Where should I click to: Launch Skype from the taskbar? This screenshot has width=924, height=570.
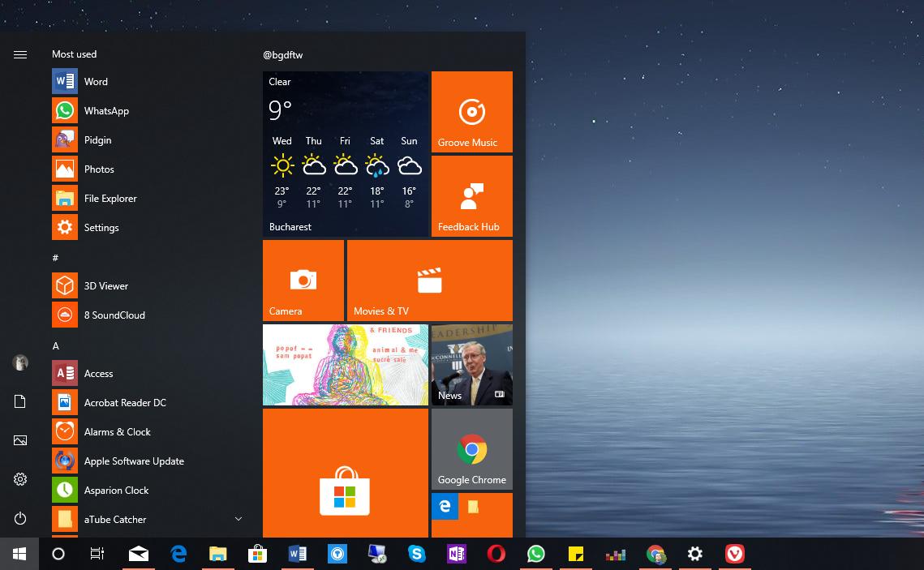pyautogui.click(x=417, y=554)
